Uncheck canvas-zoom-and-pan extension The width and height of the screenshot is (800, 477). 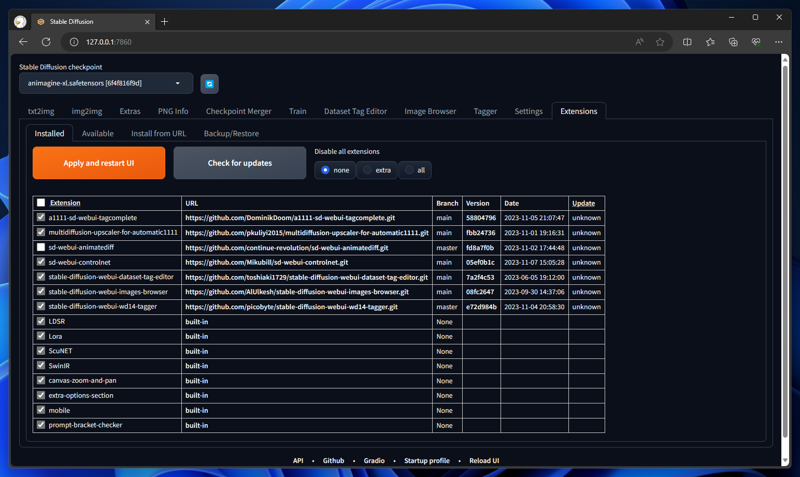coord(41,380)
